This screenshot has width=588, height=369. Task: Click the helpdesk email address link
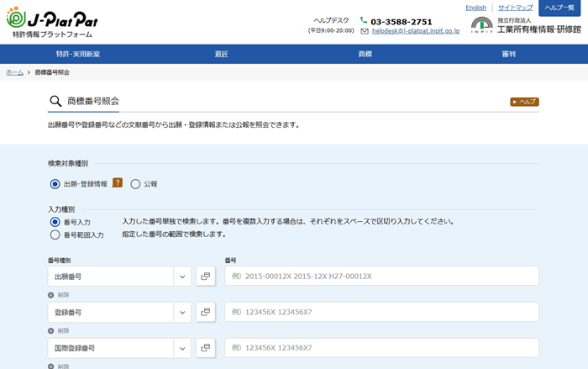point(416,31)
